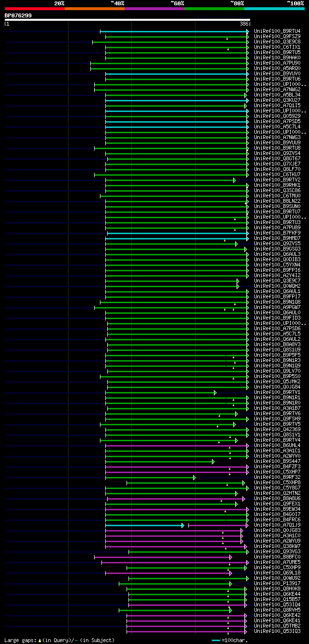Select the UniRef100_B8BFC0 label

277,557
